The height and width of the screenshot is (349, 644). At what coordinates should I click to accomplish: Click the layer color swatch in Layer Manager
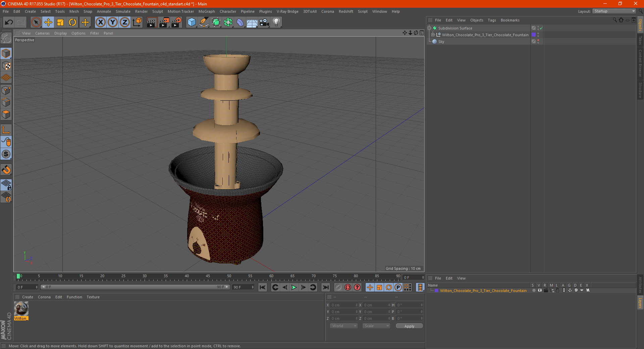click(436, 291)
